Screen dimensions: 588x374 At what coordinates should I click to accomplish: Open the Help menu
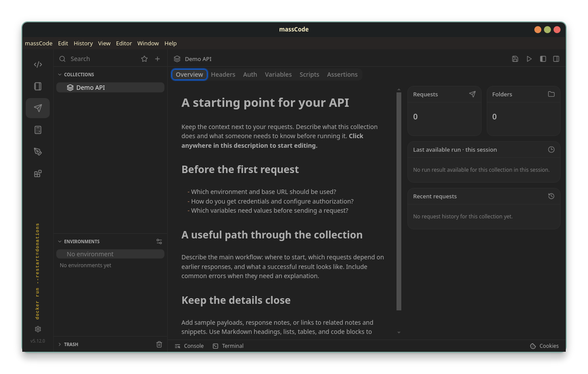[171, 43]
